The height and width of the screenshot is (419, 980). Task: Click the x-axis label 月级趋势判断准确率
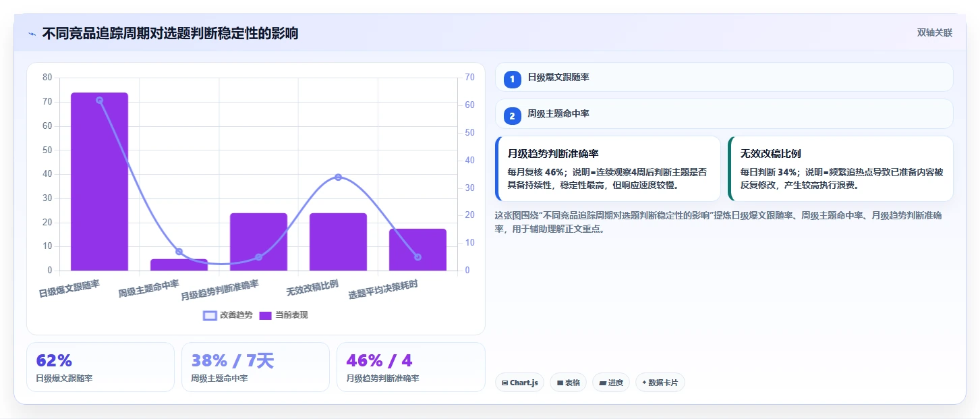220,290
